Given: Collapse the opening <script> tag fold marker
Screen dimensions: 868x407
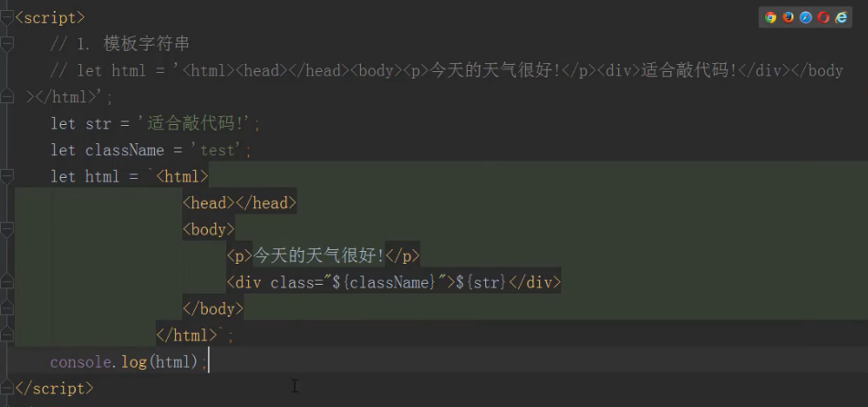Looking at the screenshot, I should coord(6,18).
